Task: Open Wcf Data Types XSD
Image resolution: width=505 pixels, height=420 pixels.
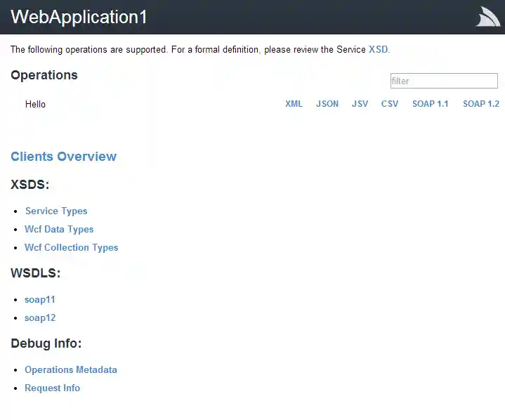Action: coord(59,229)
